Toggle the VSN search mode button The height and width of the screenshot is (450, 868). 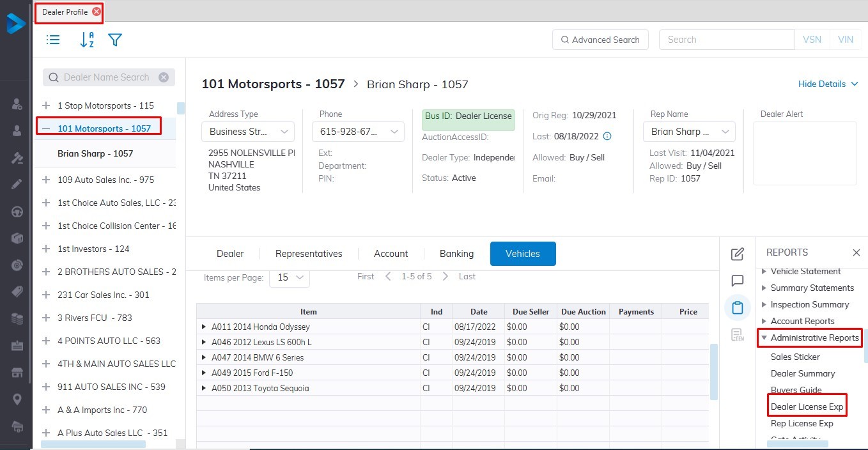[812, 40]
